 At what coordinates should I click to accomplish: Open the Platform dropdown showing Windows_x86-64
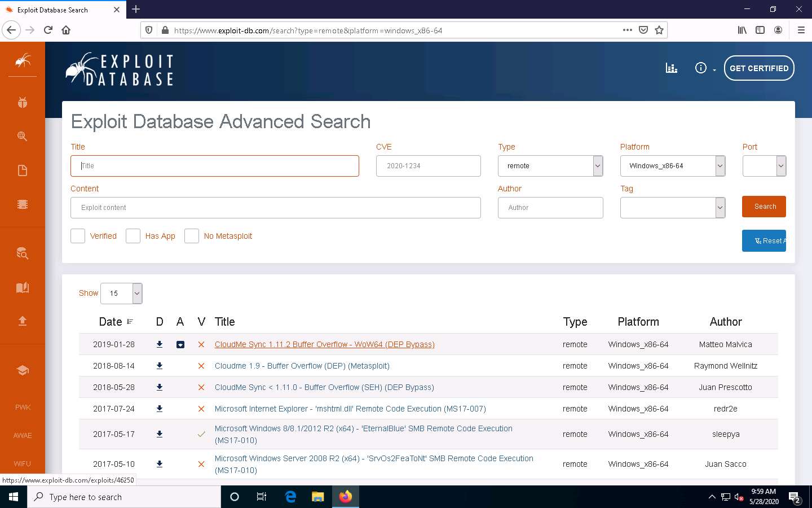pyautogui.click(x=673, y=166)
